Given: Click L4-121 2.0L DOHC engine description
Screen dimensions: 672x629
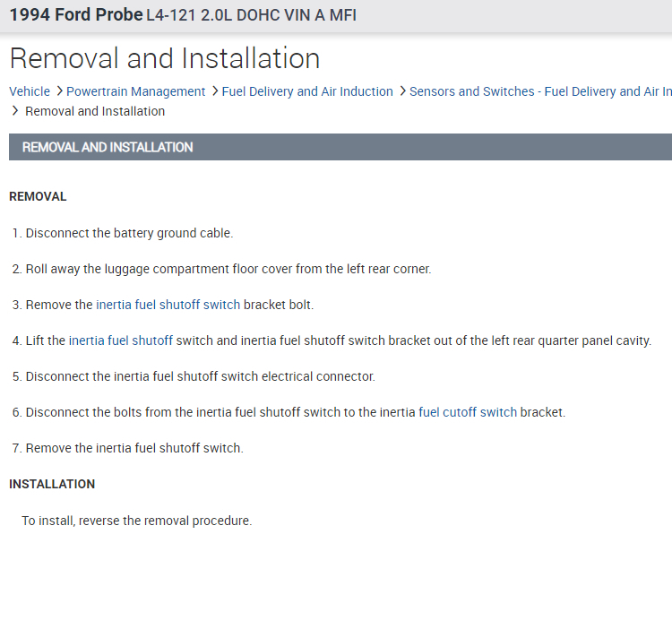Looking at the screenshot, I should (x=251, y=15).
